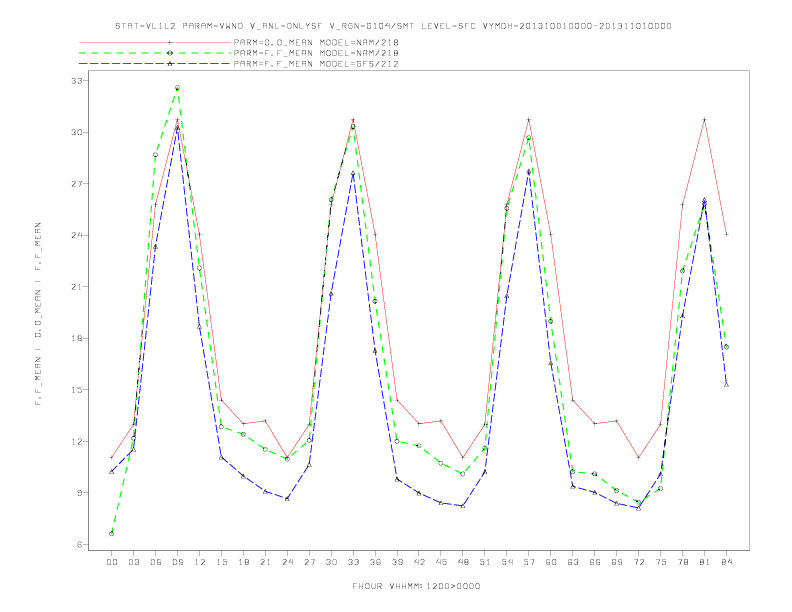The height and width of the screenshot is (612, 792).
Task: Click x-axis tick label 69
Action: [617, 562]
